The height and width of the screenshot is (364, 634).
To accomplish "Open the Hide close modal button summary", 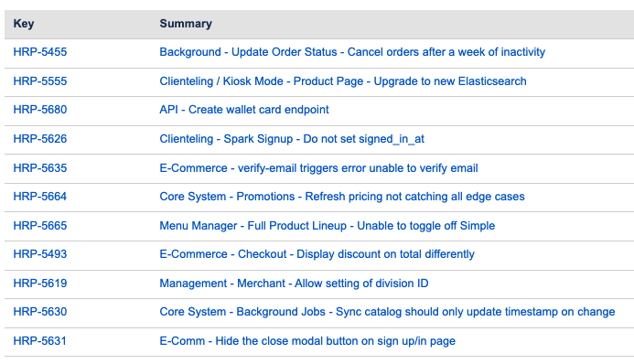I will [x=307, y=341].
